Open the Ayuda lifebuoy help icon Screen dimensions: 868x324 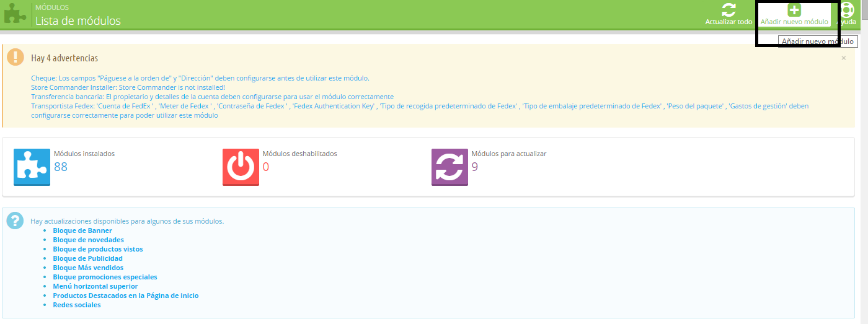846,11
